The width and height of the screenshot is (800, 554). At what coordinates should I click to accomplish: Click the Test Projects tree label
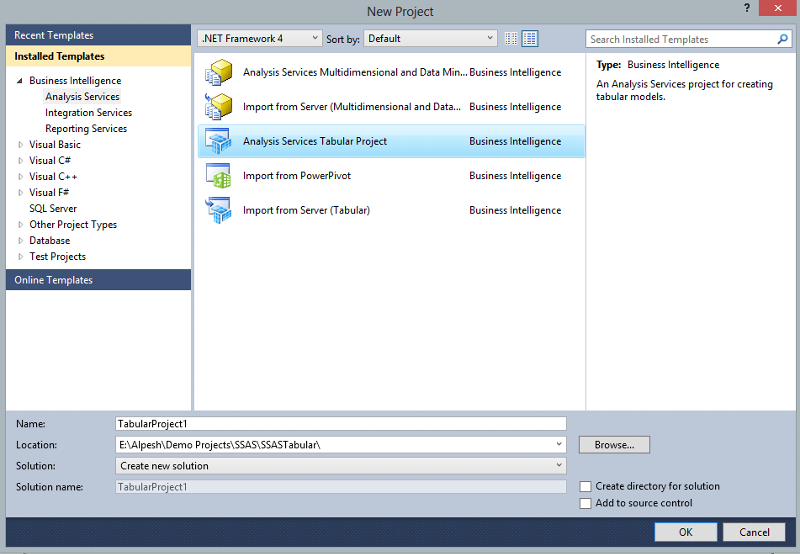click(x=57, y=257)
